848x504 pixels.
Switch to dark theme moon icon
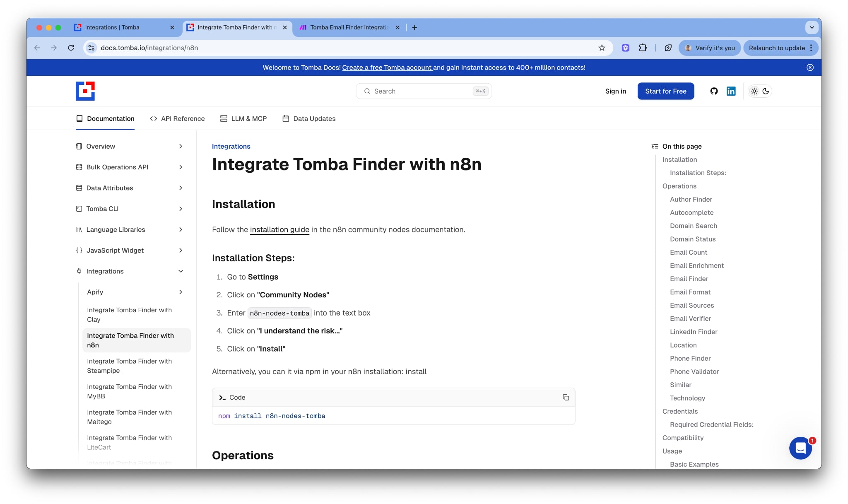pos(766,91)
